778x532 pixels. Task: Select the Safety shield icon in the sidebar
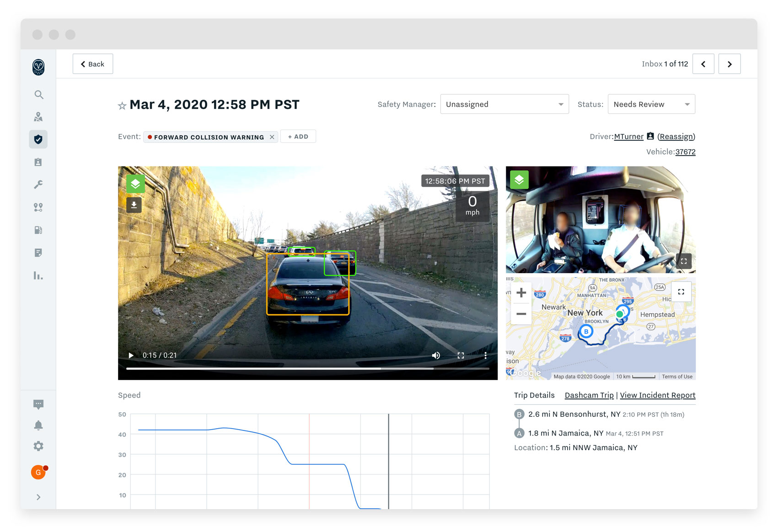click(38, 139)
